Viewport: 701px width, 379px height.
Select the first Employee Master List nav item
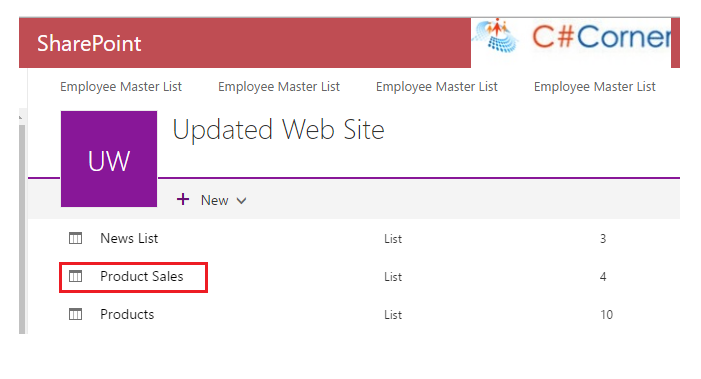point(121,87)
